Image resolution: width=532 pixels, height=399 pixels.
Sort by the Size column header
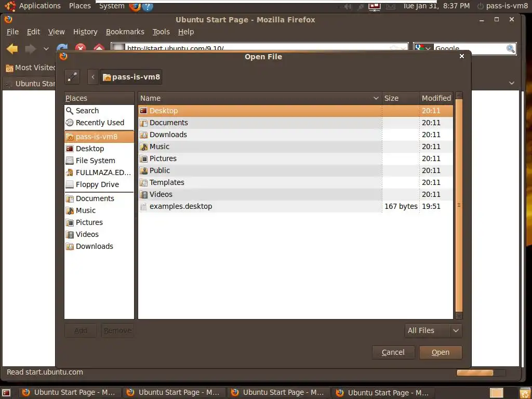click(401, 98)
